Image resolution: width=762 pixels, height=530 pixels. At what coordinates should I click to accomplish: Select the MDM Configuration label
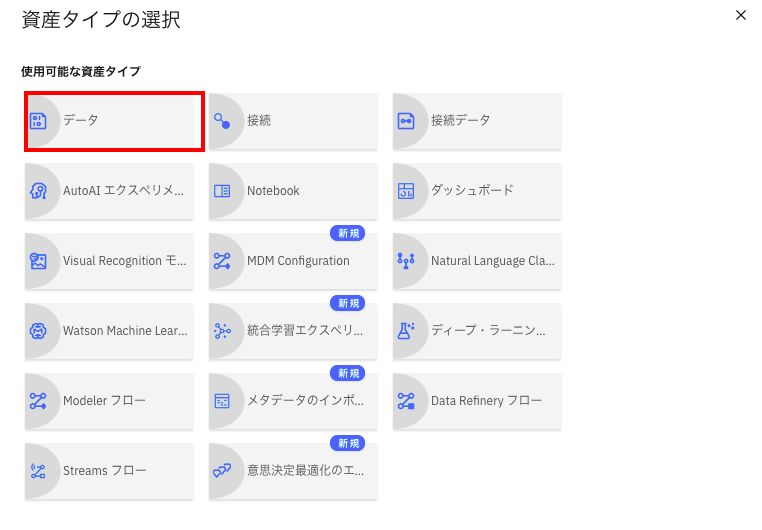pyautogui.click(x=298, y=260)
